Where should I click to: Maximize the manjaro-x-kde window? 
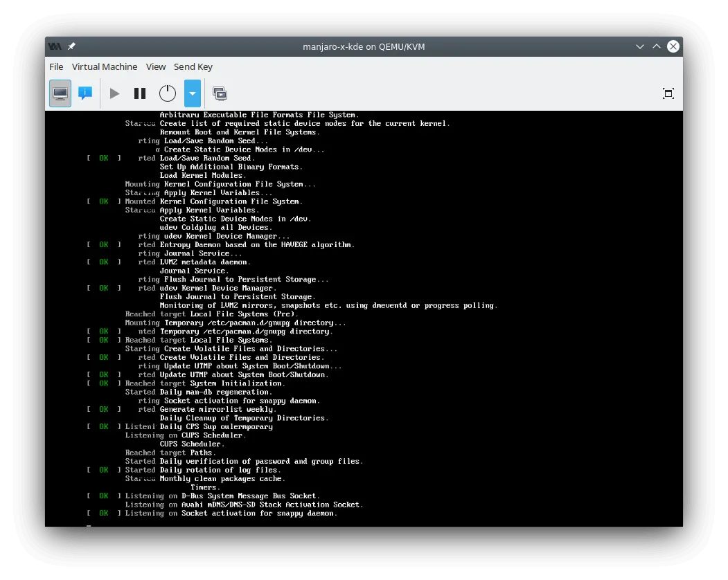(x=657, y=46)
